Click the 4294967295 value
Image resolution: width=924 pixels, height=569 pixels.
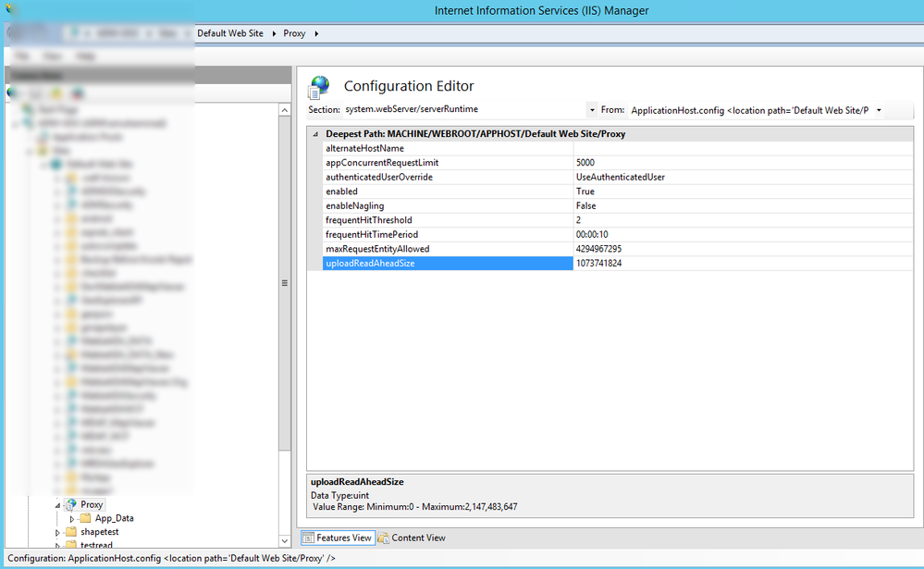598,249
